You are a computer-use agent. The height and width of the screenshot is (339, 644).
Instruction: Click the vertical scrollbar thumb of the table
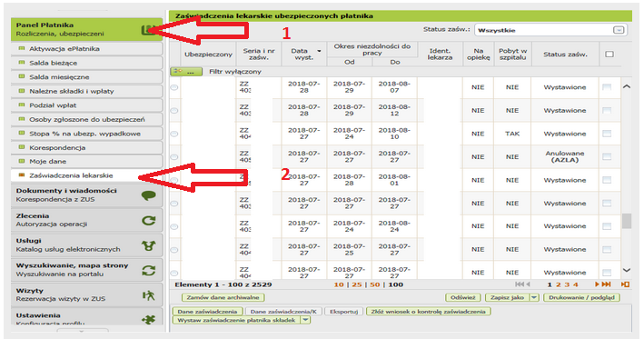(627, 221)
